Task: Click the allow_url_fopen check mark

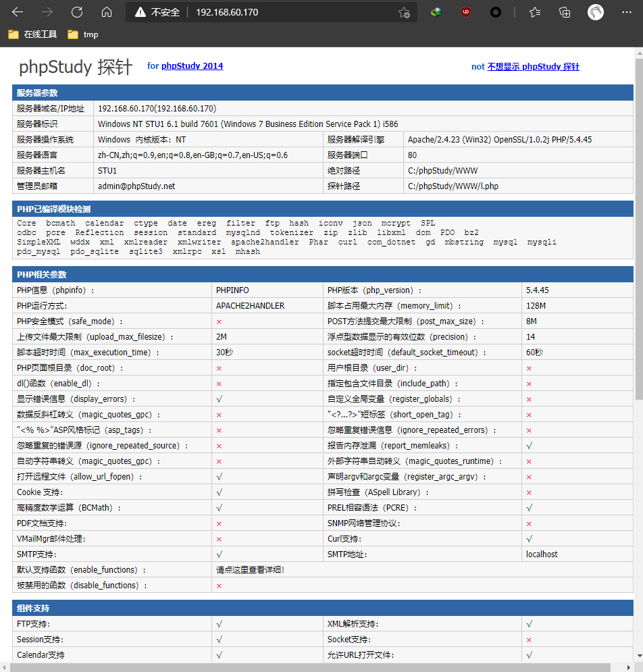Action: (219, 477)
